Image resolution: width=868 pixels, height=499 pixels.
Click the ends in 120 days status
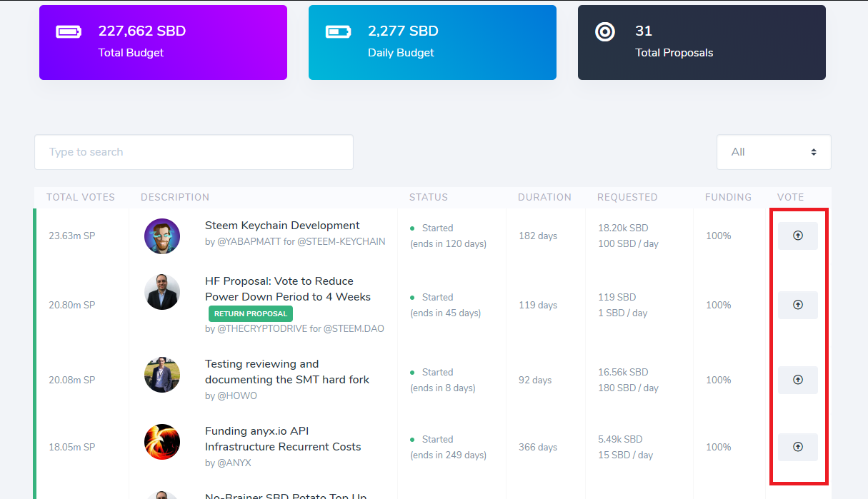pyautogui.click(x=448, y=243)
